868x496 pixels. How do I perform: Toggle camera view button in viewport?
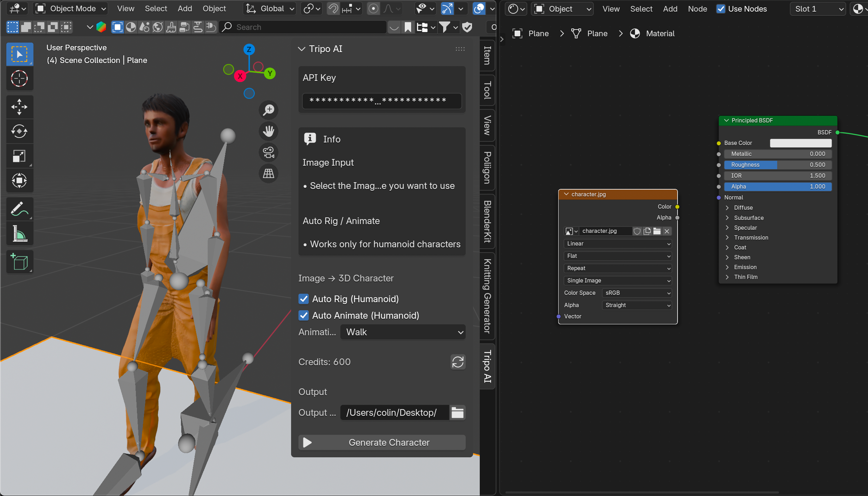click(269, 152)
